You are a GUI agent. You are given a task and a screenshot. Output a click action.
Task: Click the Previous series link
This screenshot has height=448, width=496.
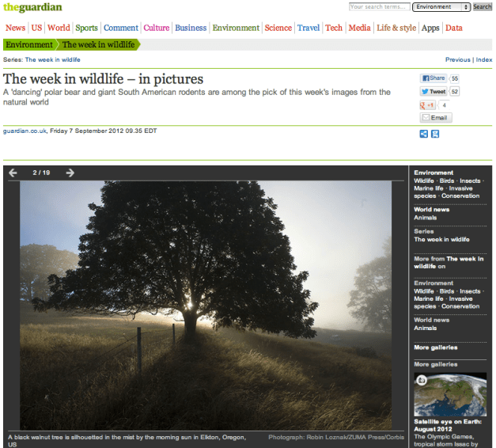[x=457, y=59]
